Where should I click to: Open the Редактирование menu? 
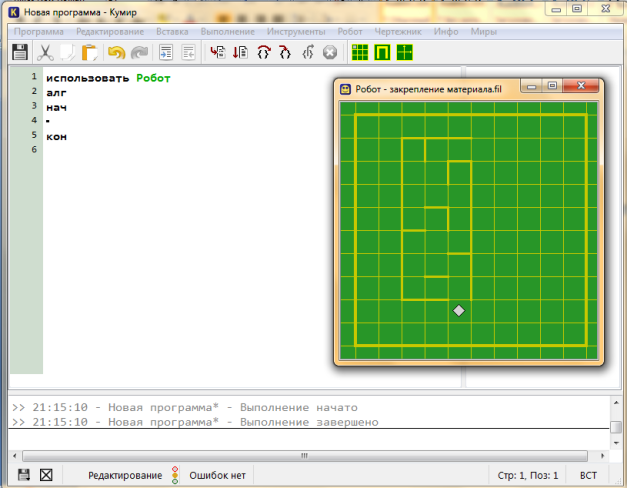click(x=110, y=32)
